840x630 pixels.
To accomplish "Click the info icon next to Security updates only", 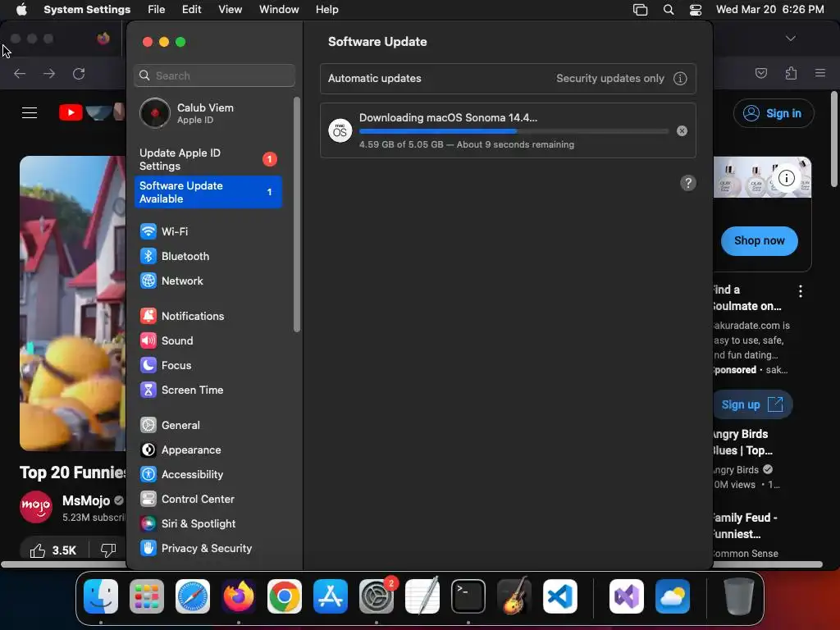I will (680, 79).
